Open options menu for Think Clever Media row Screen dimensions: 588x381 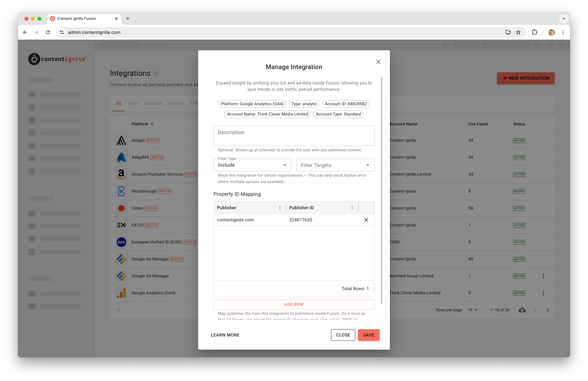click(x=543, y=293)
